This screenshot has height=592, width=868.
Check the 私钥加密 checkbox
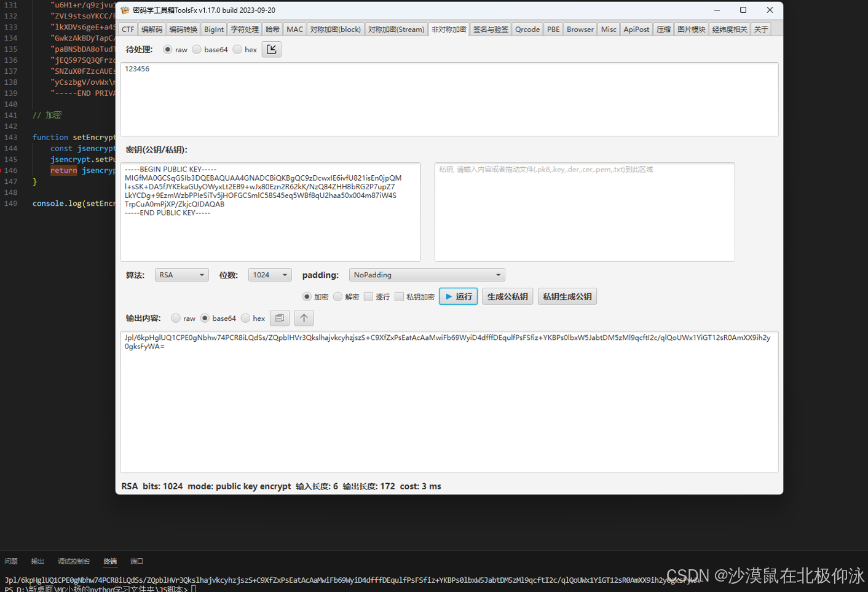tap(399, 296)
